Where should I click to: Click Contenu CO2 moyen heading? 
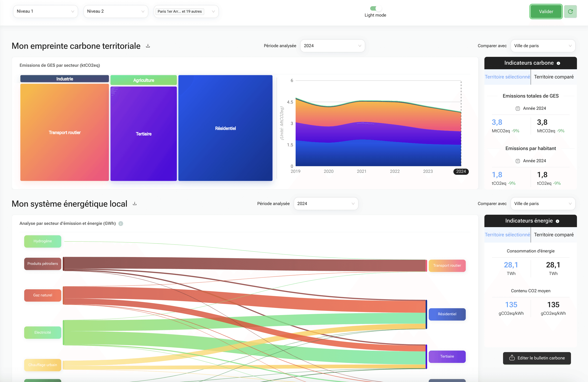coord(530,291)
